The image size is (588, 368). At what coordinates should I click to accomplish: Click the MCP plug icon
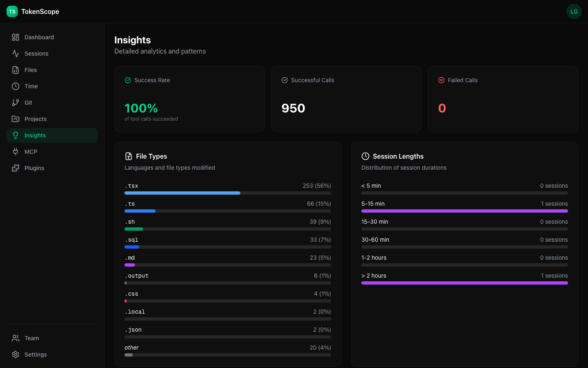click(16, 152)
